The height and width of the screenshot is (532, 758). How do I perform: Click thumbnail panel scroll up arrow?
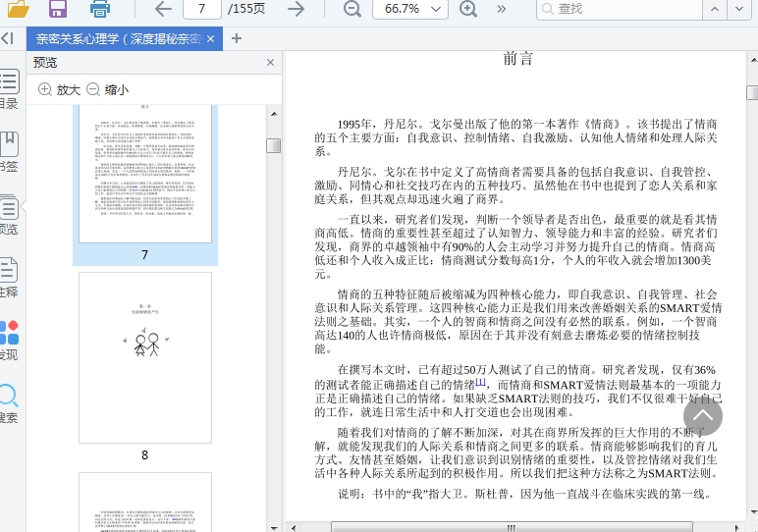(x=274, y=114)
